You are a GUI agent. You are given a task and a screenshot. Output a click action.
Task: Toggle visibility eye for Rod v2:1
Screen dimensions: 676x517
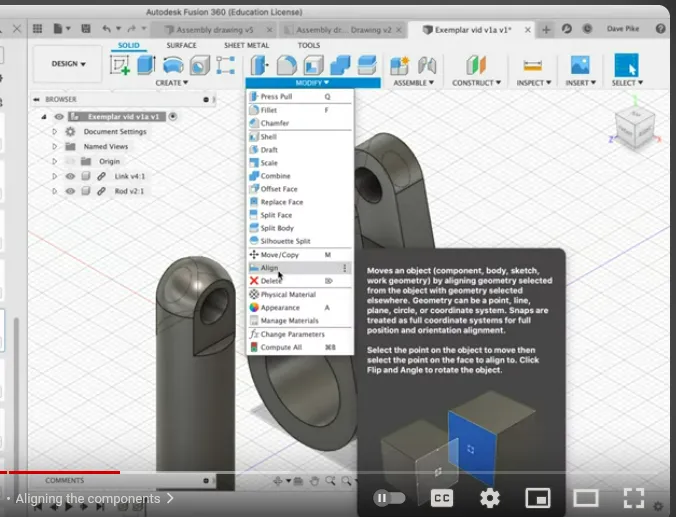click(x=70, y=190)
